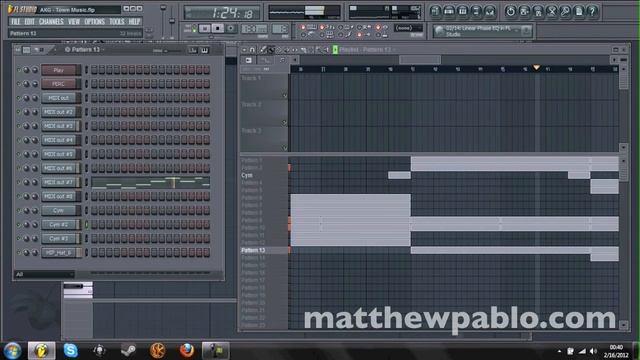Click the render/export round icon

coord(538,11)
